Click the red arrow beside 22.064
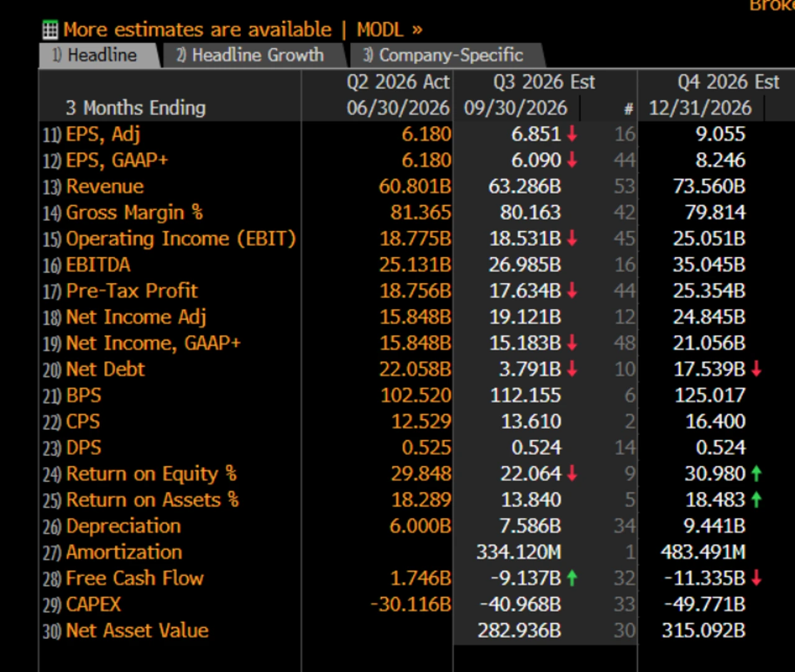Image resolution: width=795 pixels, height=672 pixels. (x=572, y=473)
